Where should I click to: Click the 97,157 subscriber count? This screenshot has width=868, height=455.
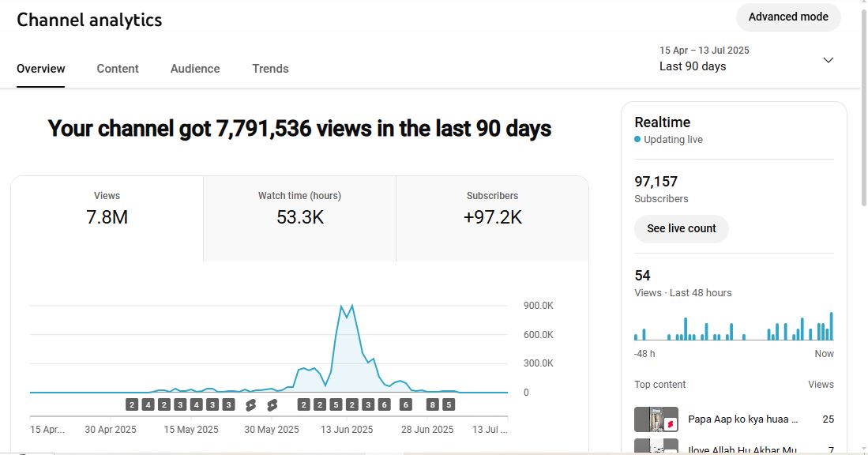tap(656, 182)
